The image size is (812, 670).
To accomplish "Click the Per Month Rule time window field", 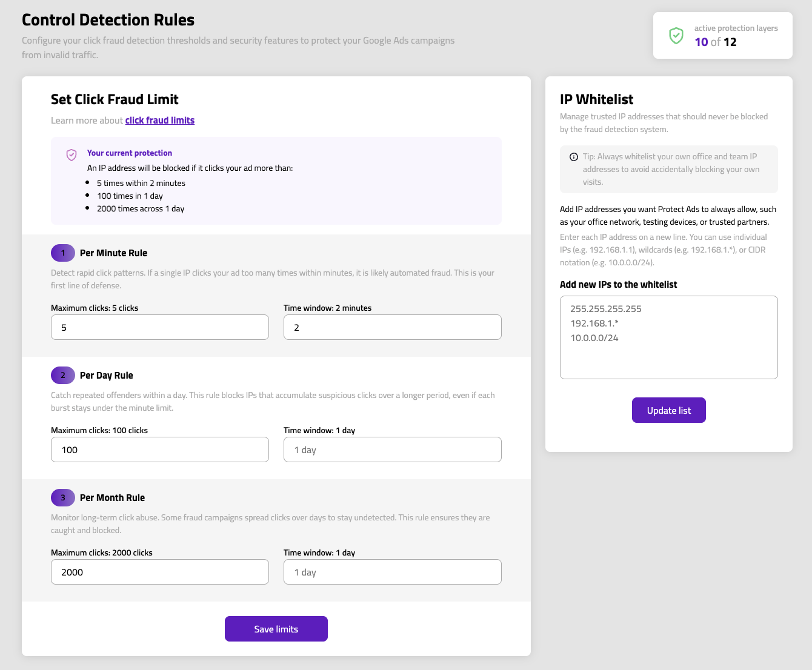I will (x=392, y=572).
